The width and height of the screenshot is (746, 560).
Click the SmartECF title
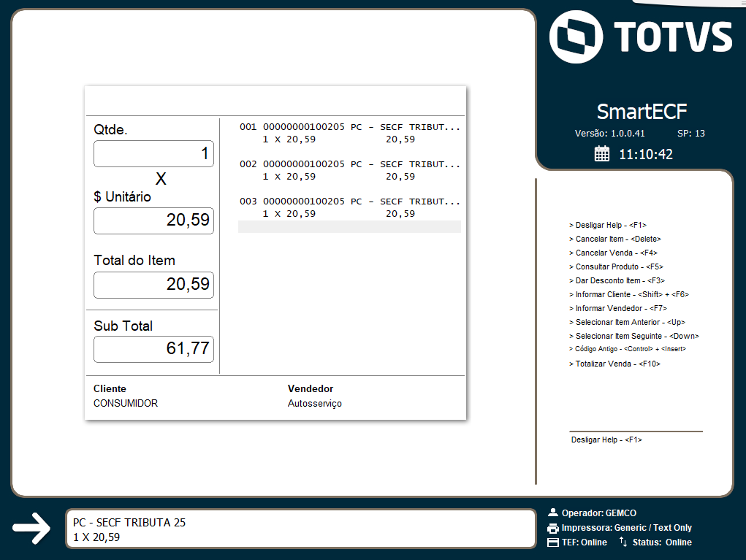(642, 112)
